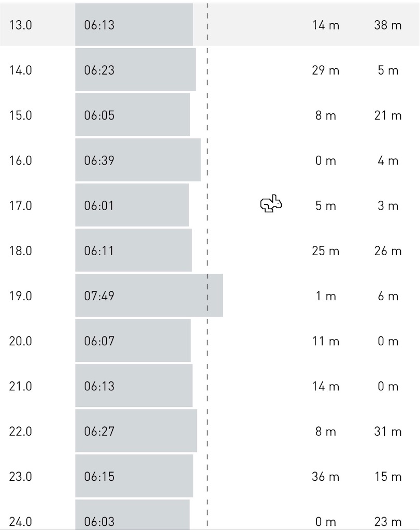Select lap 21.0 label
Screen dimensions: 420x530
(x=20, y=386)
